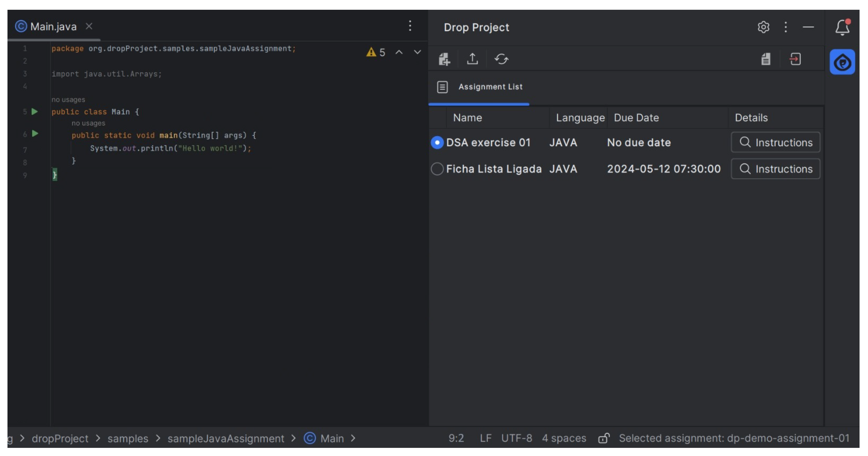Click the dropProject breadcrumb

tap(60, 438)
